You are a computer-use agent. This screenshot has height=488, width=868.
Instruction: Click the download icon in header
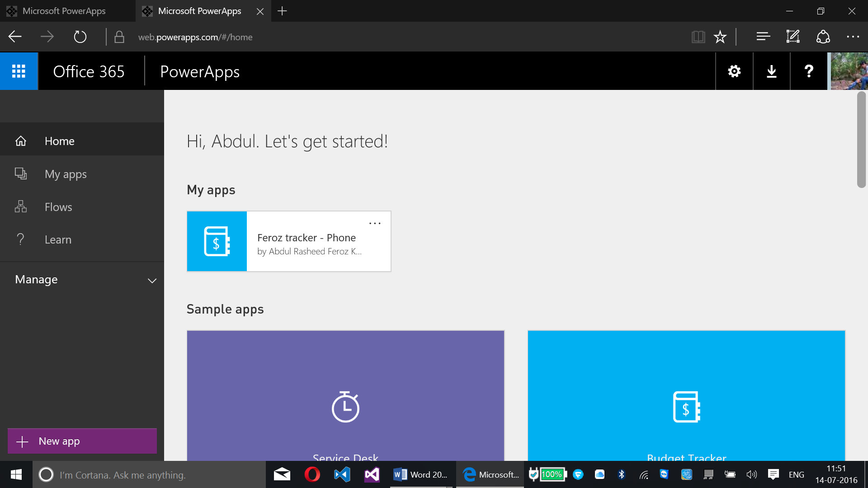tap(771, 71)
